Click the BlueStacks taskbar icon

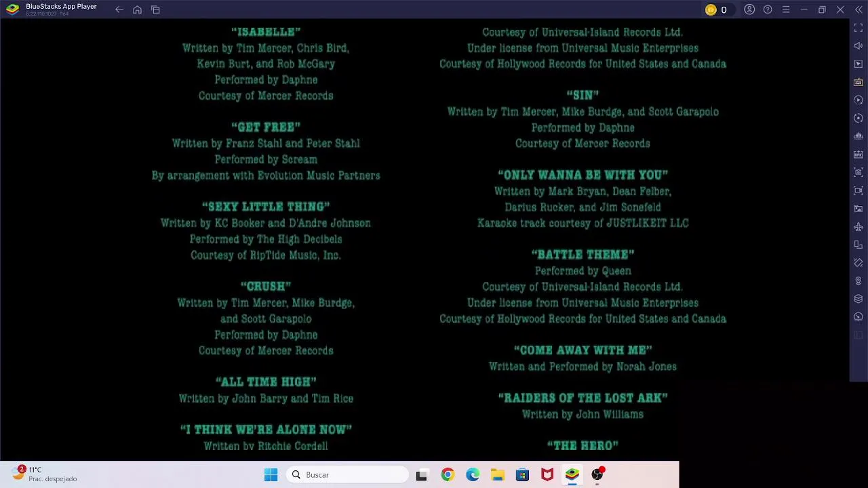coord(572,474)
